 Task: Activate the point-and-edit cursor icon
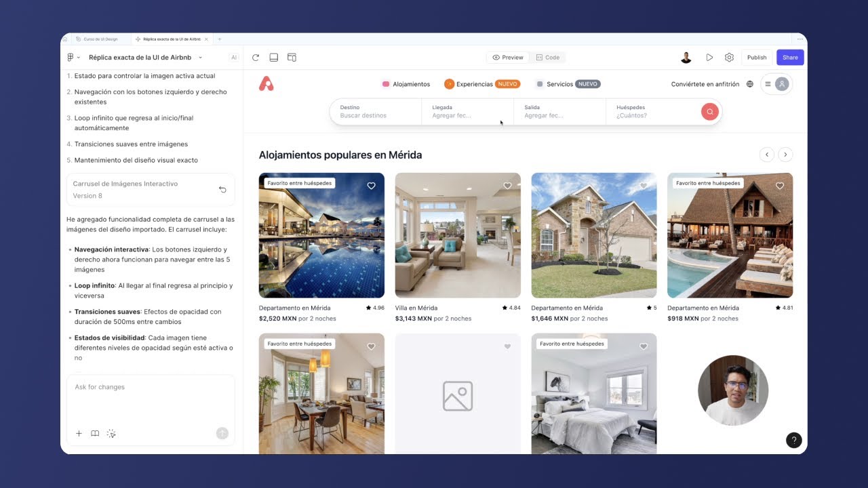[112, 433]
